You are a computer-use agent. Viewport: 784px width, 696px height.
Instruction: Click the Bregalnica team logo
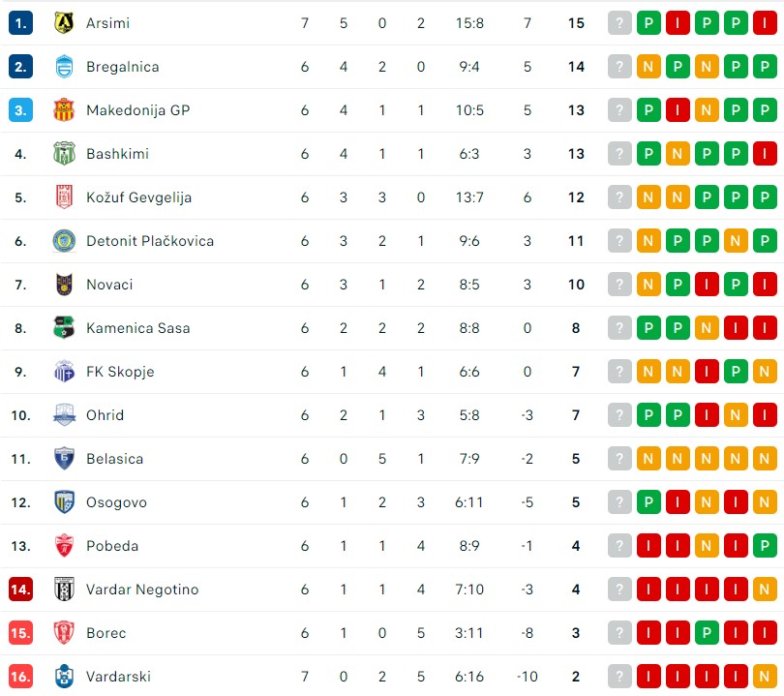pyautogui.click(x=63, y=67)
